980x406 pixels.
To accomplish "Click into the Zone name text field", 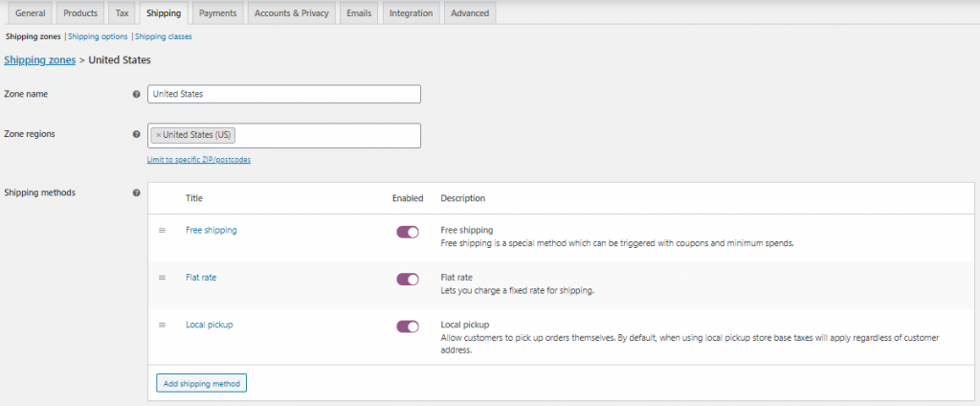I will tap(284, 95).
